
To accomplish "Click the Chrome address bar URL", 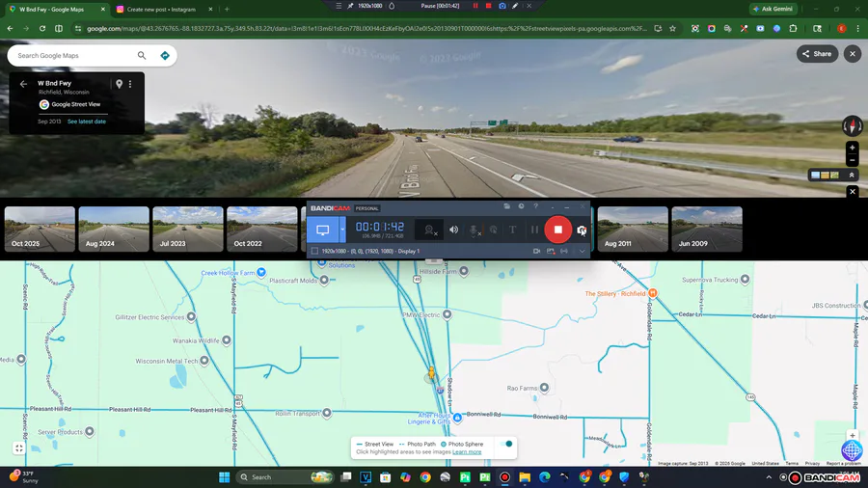I will [x=366, y=28].
